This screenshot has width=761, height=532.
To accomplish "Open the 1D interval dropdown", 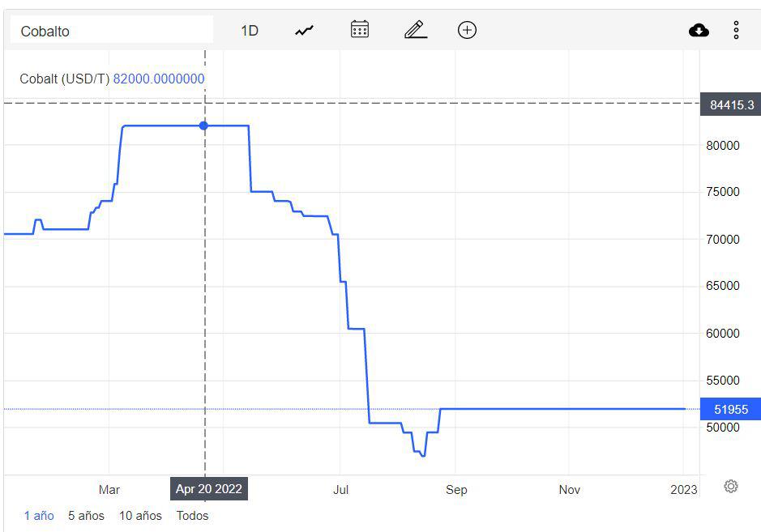I will tap(250, 31).
